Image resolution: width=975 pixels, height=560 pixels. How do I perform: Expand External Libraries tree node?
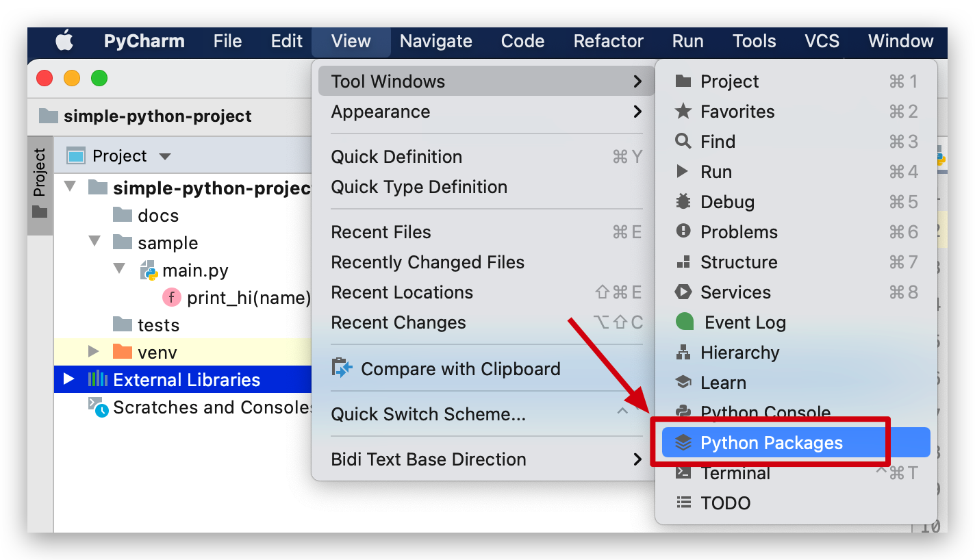pyautogui.click(x=68, y=379)
